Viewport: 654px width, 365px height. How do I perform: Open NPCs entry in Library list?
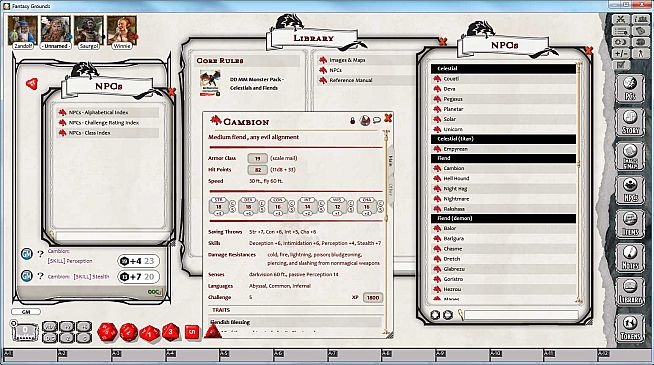pyautogui.click(x=335, y=70)
